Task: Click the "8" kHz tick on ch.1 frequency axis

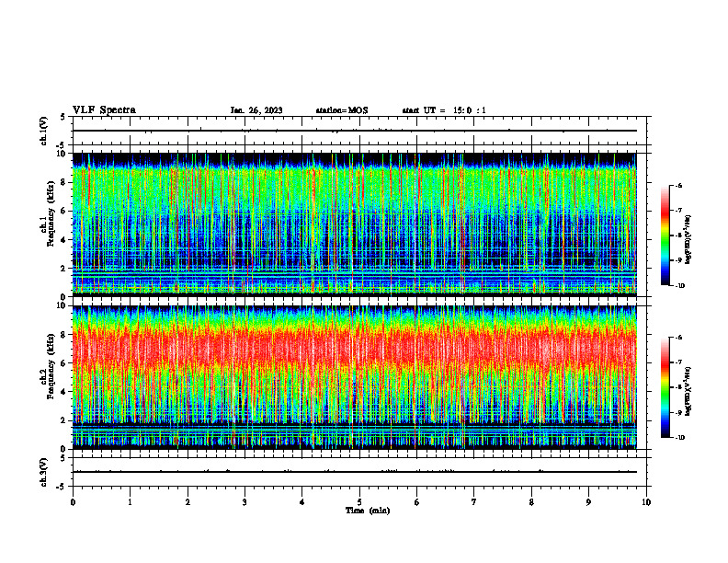Action: pyautogui.click(x=64, y=182)
